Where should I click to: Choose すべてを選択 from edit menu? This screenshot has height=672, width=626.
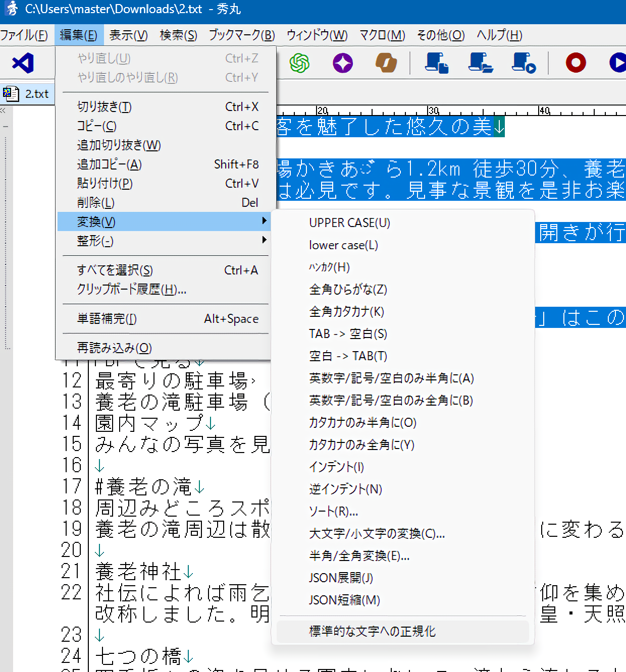pyautogui.click(x=115, y=270)
